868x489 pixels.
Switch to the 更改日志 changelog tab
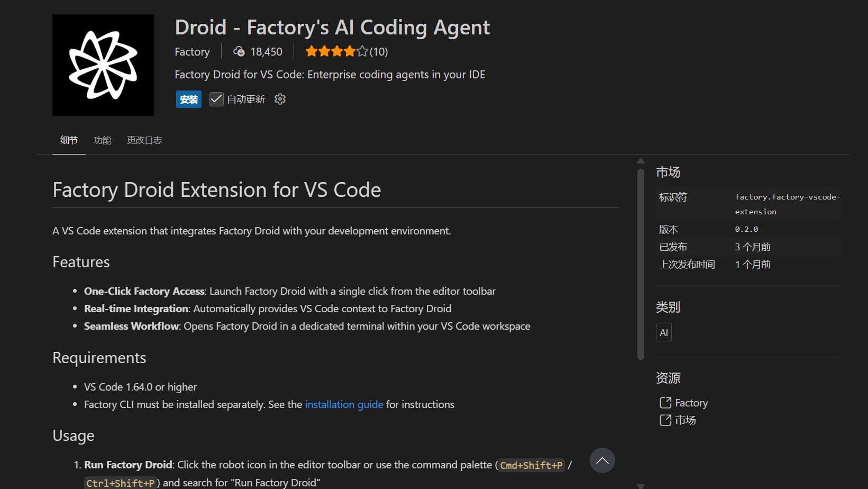coord(144,140)
